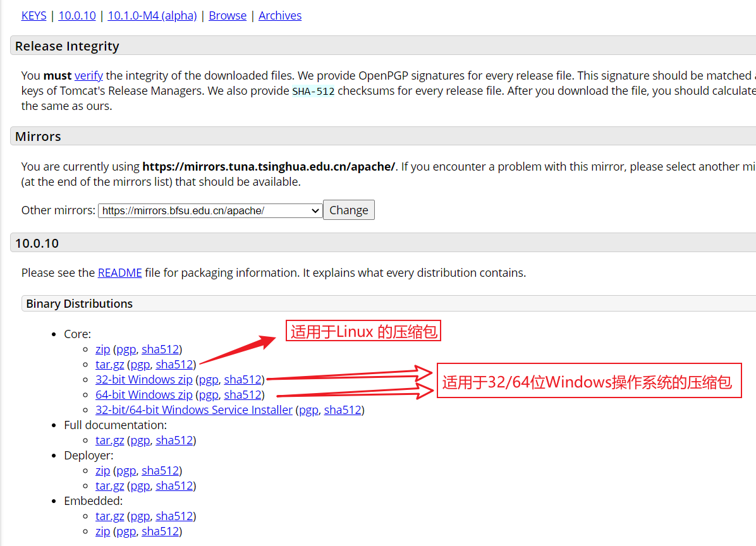Open the Archives link
Screen dimensions: 756x546
tap(280, 15)
